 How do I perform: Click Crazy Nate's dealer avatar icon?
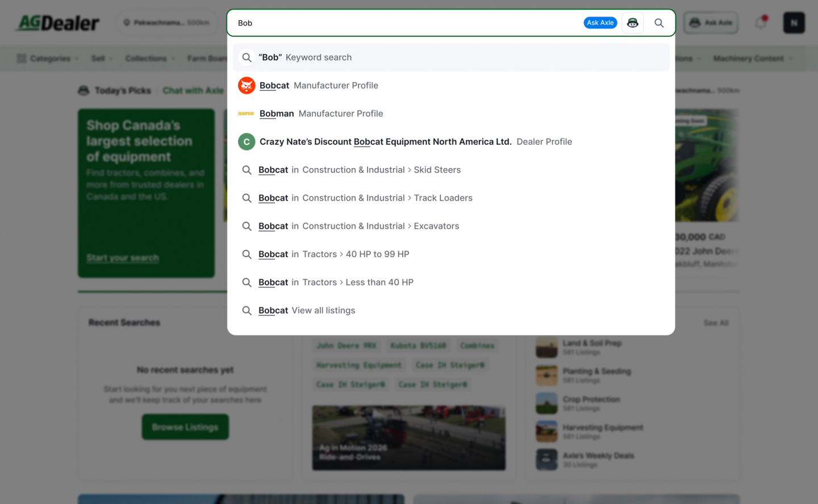(247, 142)
